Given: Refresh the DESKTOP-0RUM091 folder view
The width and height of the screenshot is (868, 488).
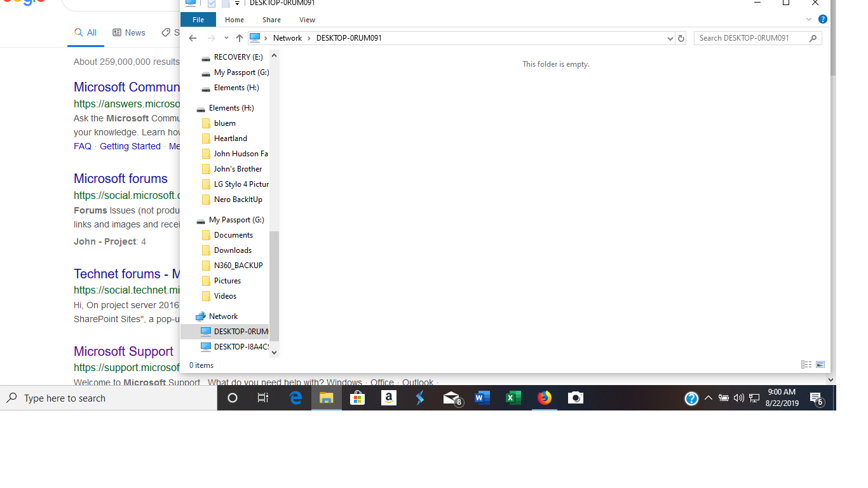Looking at the screenshot, I should click(681, 38).
